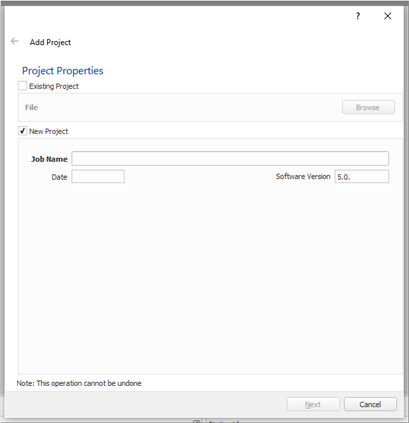Screen dimensions: 409x423
Task: Browse for an existing project file
Action: tap(368, 107)
